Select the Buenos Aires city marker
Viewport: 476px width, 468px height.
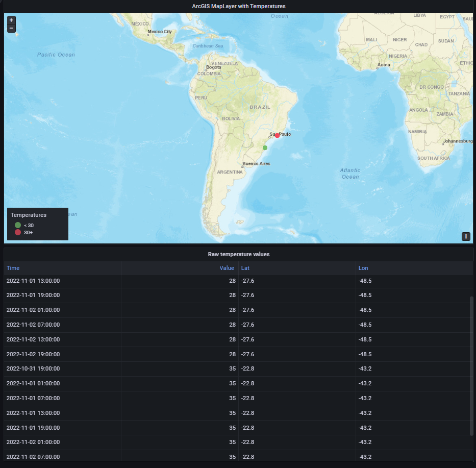click(x=243, y=166)
